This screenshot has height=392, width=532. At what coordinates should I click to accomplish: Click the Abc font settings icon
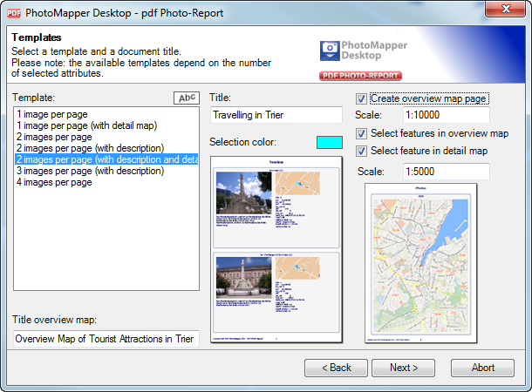(186, 98)
